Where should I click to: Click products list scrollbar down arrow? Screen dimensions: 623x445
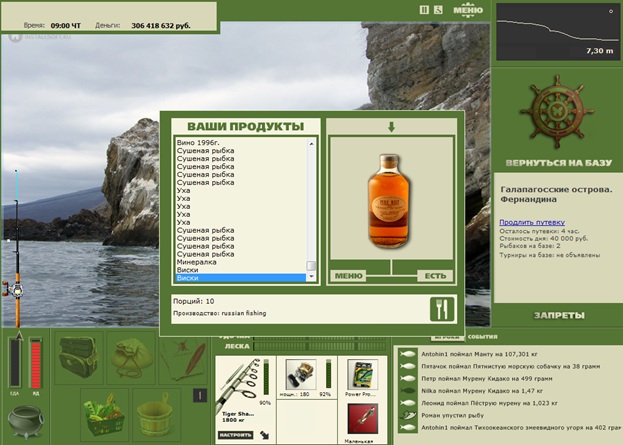(311, 277)
